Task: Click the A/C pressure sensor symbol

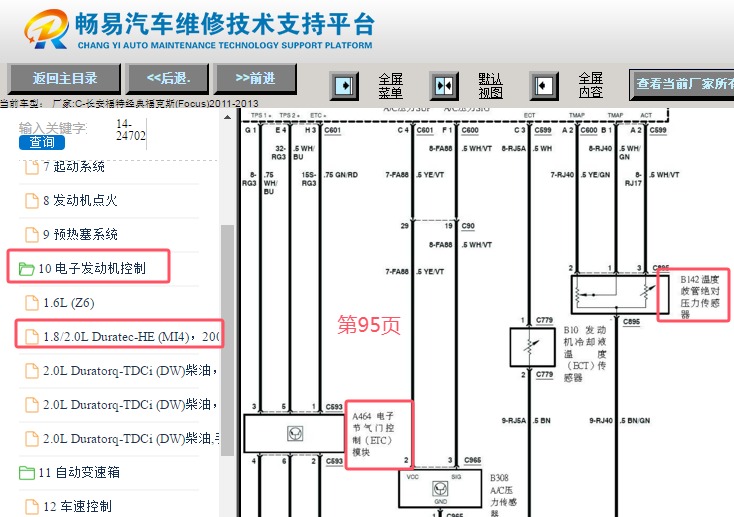Action: (x=440, y=488)
